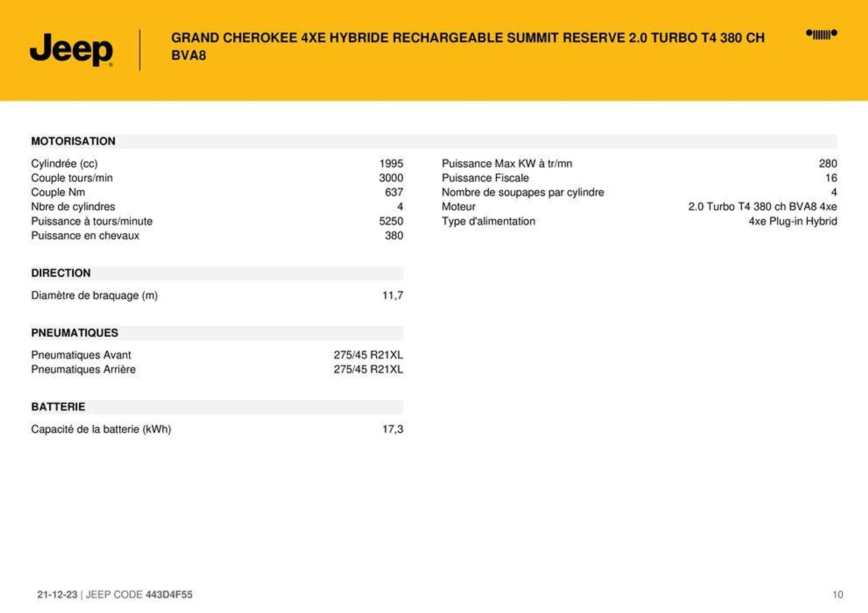Click page number 10
Screen dimensions: 868x613
[x=838, y=595]
